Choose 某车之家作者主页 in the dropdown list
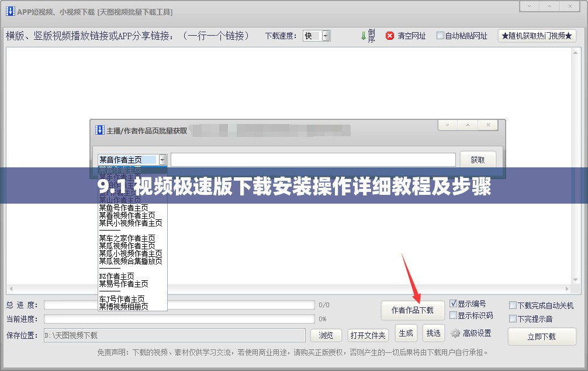The height and width of the screenshot is (371, 588). (127, 238)
